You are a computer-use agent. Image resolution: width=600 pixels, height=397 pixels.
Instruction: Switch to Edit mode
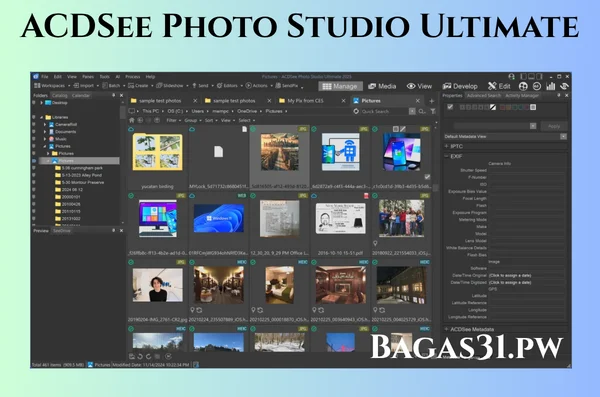pyautogui.click(x=499, y=86)
